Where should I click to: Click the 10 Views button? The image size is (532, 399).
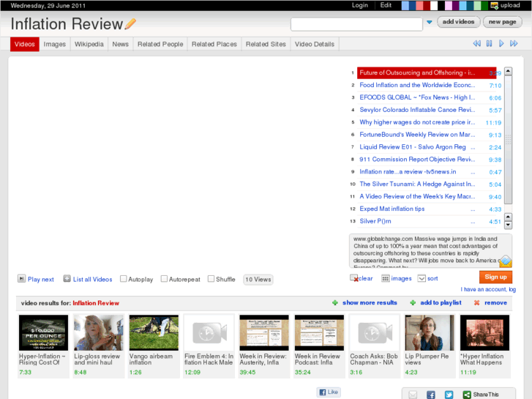(258, 280)
